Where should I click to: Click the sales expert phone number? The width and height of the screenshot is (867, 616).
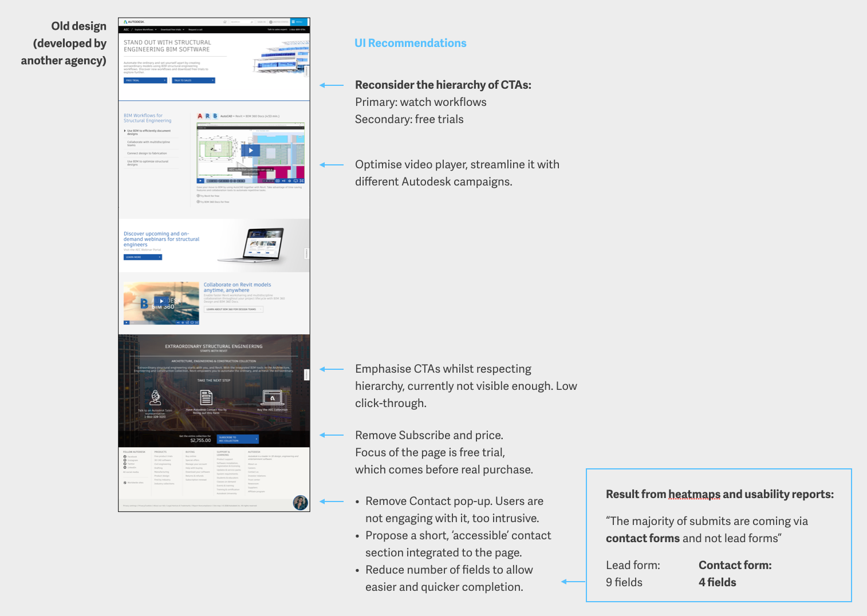[x=297, y=29]
